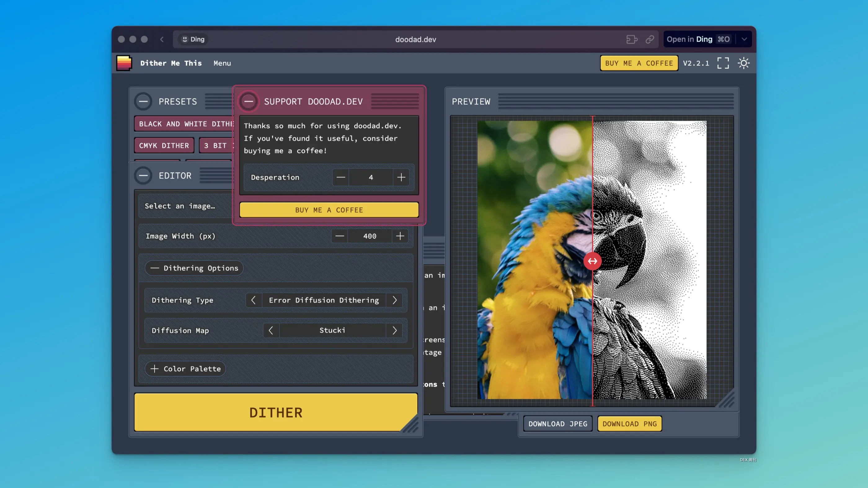Collapse the Support Doodad.dev panel

coord(249,101)
